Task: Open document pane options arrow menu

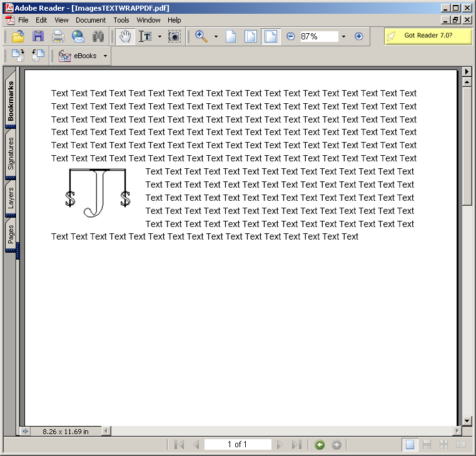Action: [467, 72]
